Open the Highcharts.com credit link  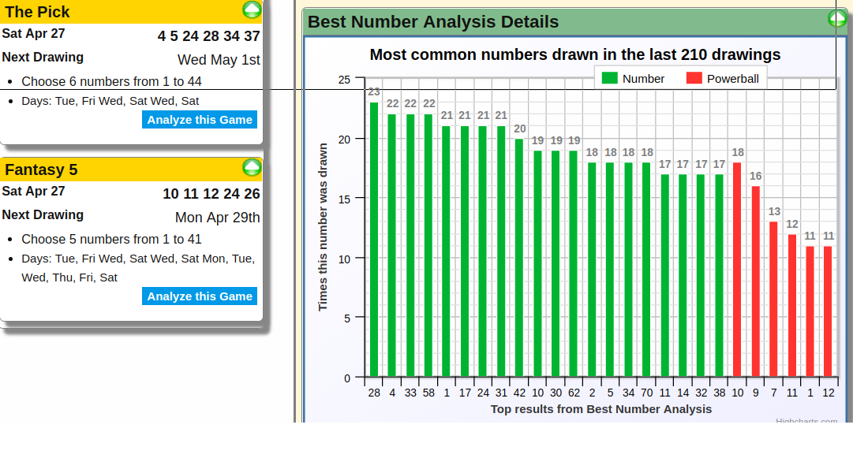pyautogui.click(x=806, y=422)
